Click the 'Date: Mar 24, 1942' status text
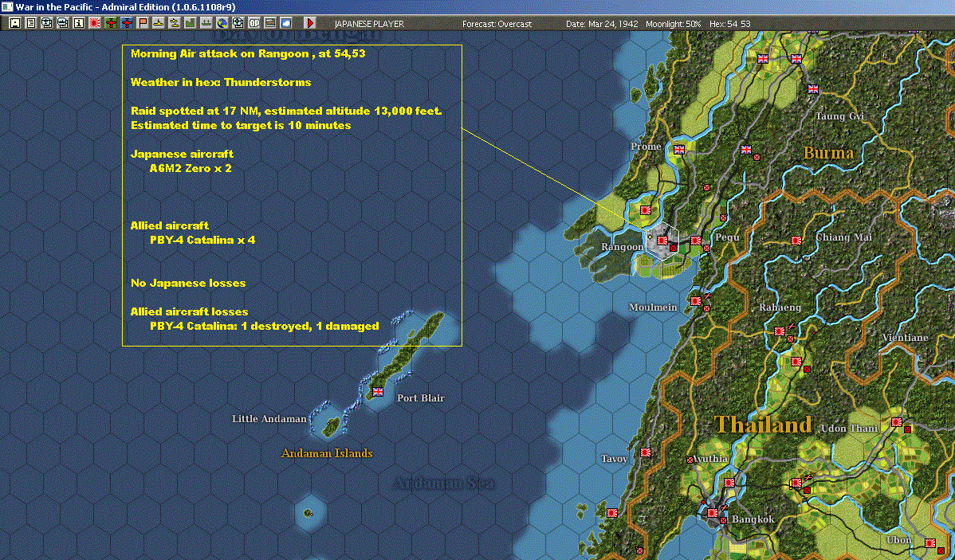955x560 pixels. point(603,24)
